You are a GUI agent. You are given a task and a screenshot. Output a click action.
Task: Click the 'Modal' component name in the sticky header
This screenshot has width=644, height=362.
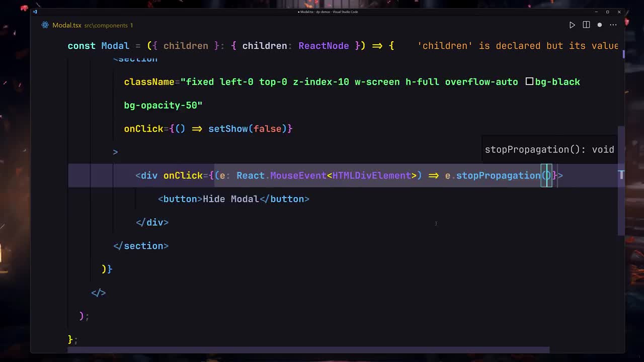(115, 46)
